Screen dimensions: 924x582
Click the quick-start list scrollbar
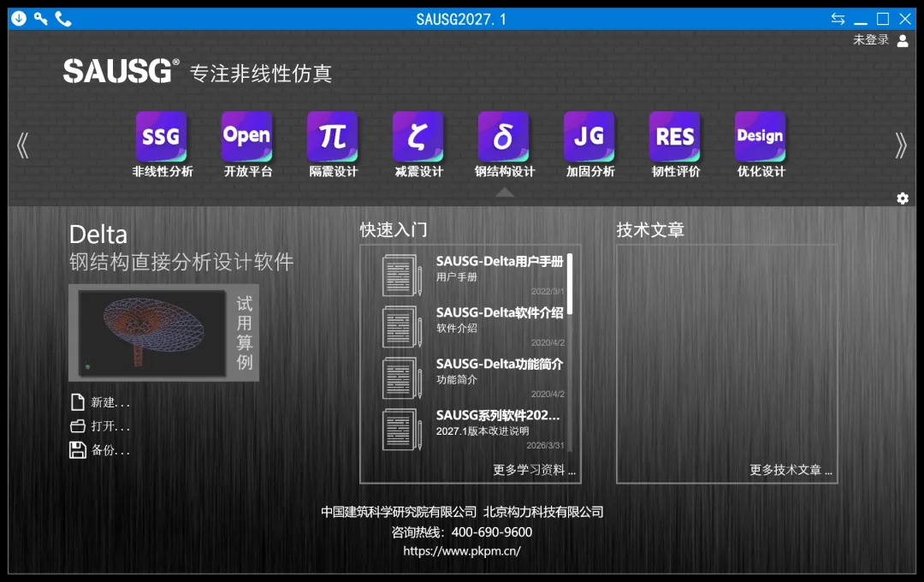[x=570, y=284]
